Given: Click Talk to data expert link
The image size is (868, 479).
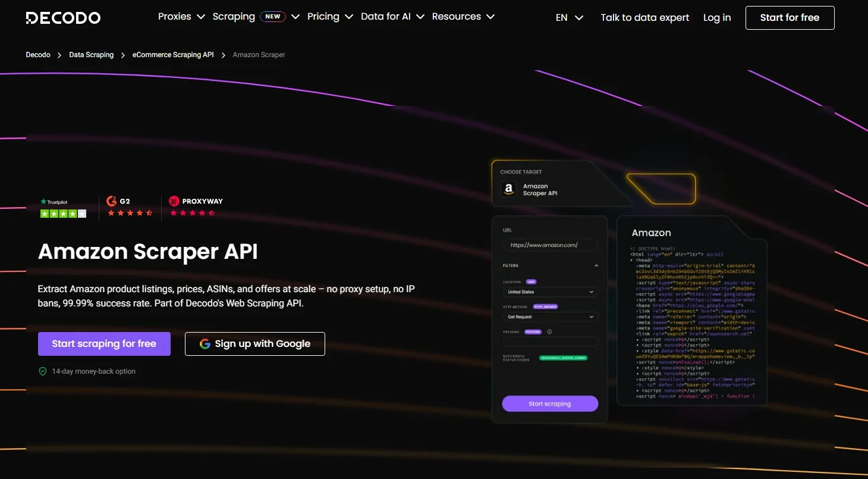Looking at the screenshot, I should click(645, 18).
